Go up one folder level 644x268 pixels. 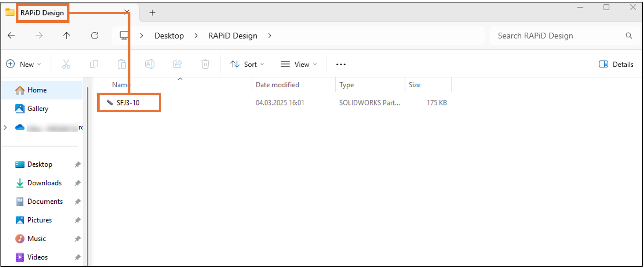pyautogui.click(x=67, y=35)
